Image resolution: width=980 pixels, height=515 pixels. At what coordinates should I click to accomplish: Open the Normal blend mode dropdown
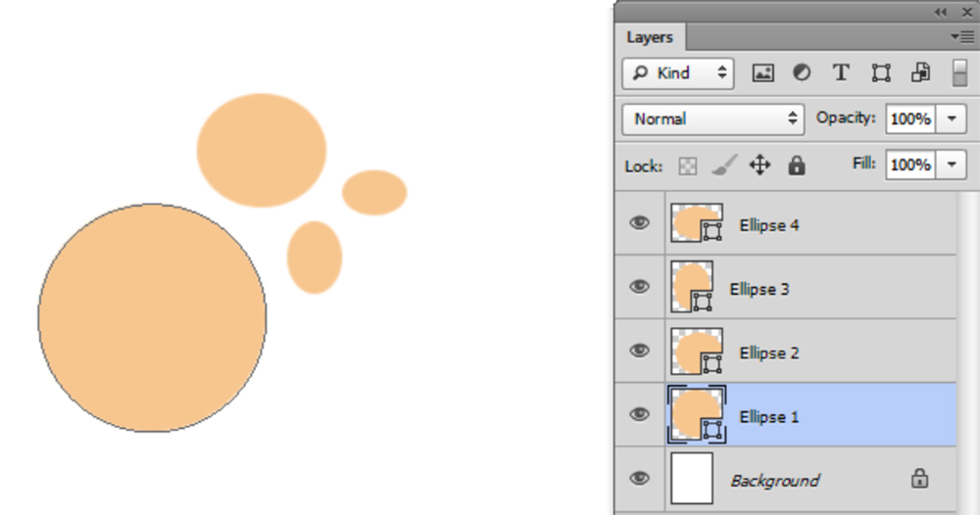point(713,118)
